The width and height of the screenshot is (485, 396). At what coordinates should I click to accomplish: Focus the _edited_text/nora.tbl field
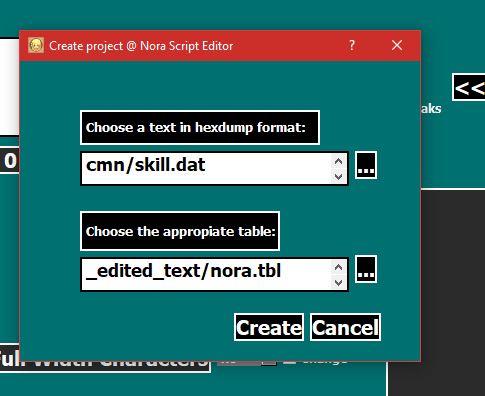pos(214,274)
